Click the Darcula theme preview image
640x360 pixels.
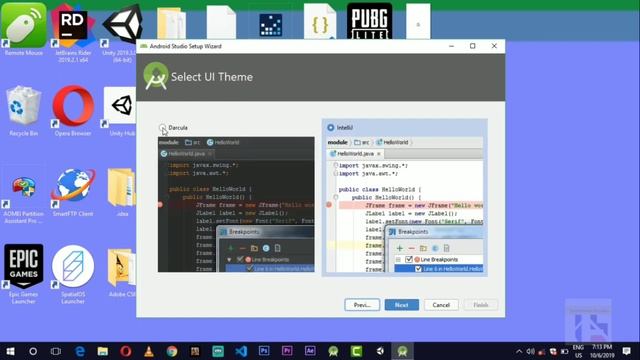(x=236, y=204)
